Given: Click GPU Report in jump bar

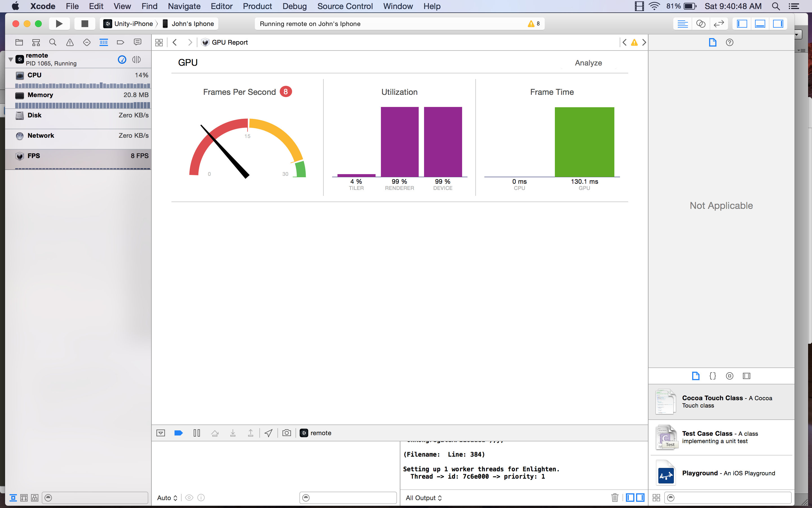Looking at the screenshot, I should (x=225, y=42).
